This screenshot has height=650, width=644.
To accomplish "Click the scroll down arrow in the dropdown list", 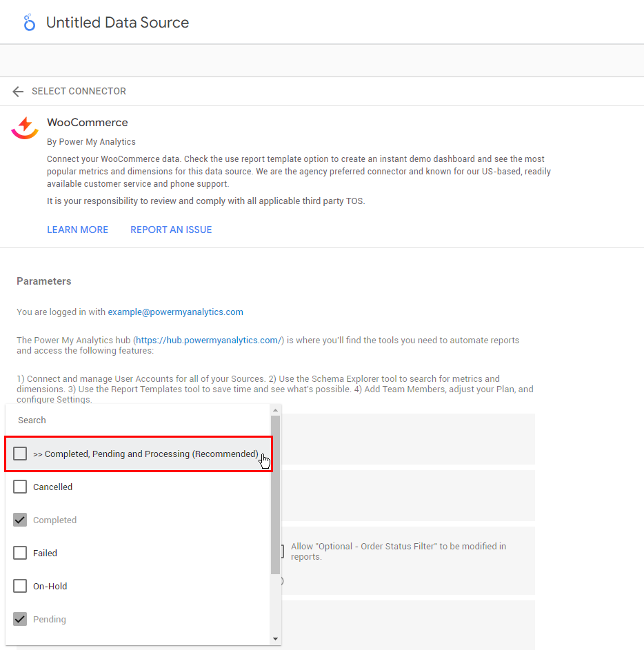I will pos(276,639).
